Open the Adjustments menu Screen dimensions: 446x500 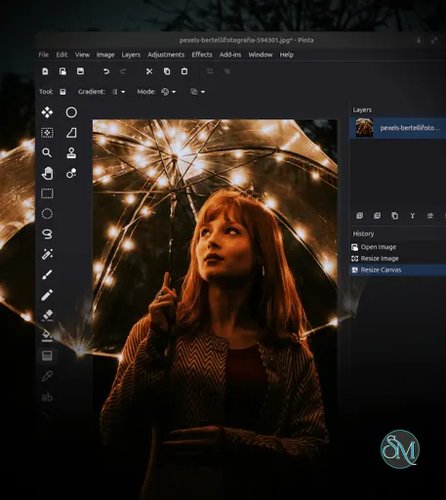166,55
